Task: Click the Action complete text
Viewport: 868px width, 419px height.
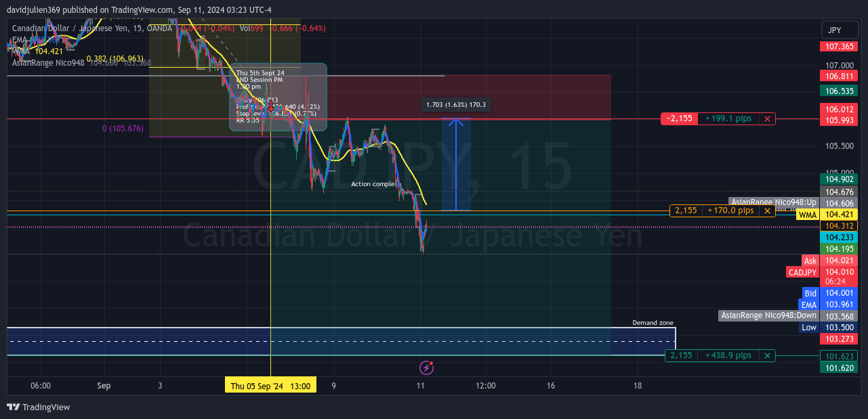Action: coord(373,184)
